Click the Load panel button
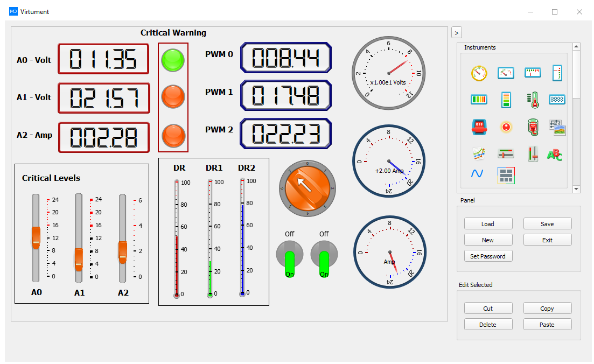Viewport: 594px width, 364px height. pos(488,224)
